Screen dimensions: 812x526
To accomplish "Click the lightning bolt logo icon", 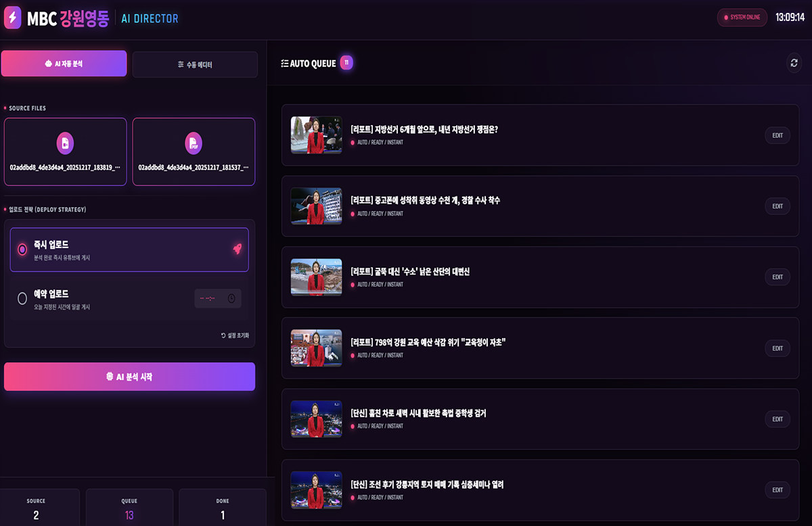I will click(x=13, y=18).
